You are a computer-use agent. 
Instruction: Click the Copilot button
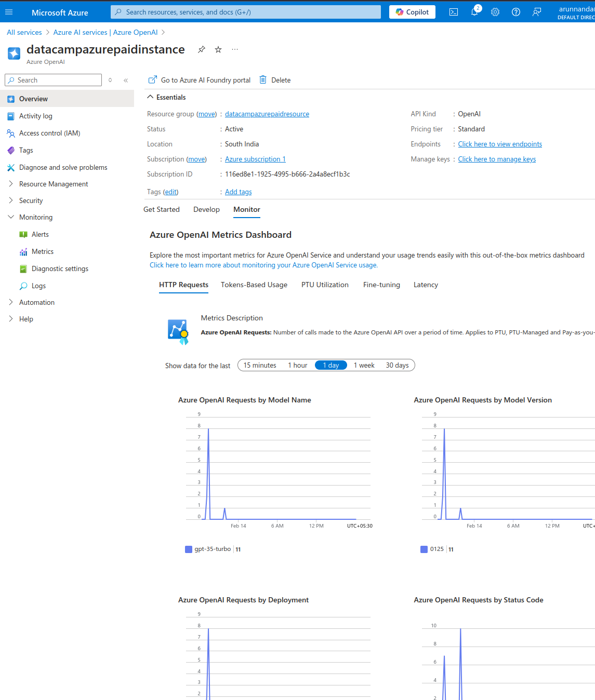point(413,12)
